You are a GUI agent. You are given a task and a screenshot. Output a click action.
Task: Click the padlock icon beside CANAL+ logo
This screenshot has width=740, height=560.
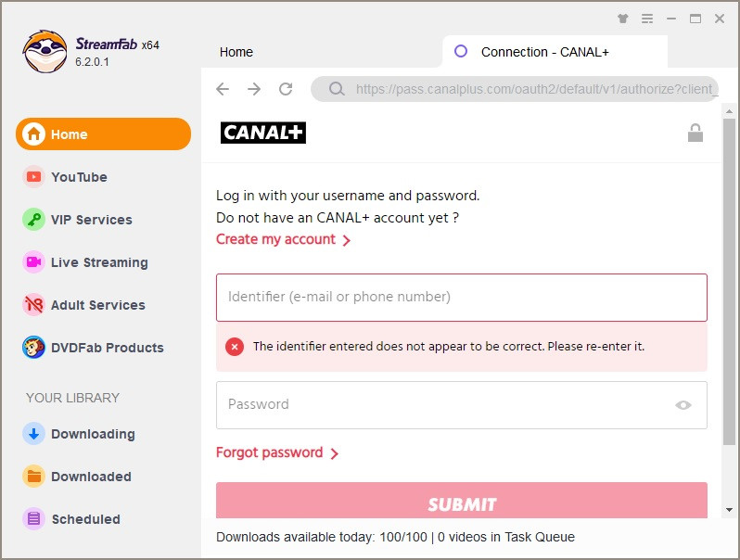(695, 133)
